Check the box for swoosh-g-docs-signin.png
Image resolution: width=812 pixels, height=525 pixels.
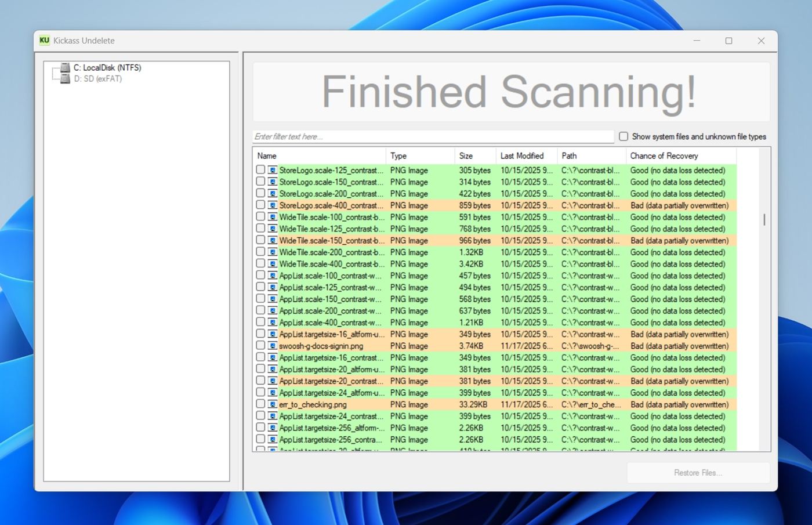(x=260, y=346)
